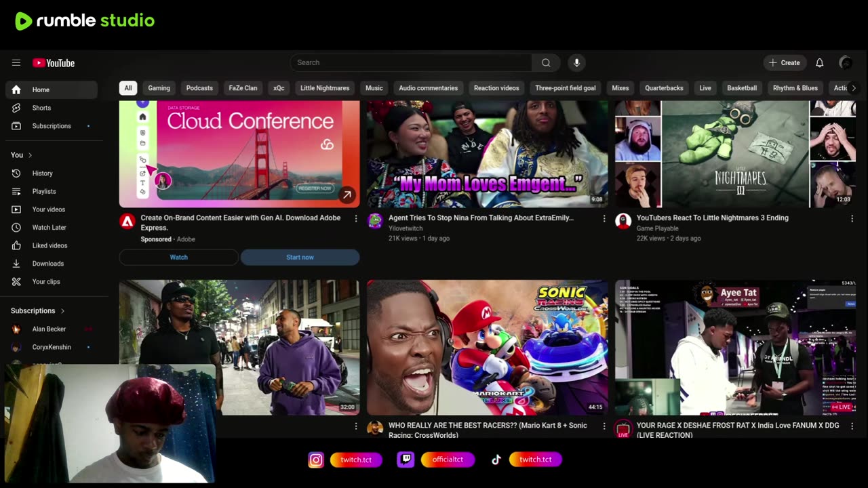
Task: Select the xQc chip
Action: (x=279, y=88)
